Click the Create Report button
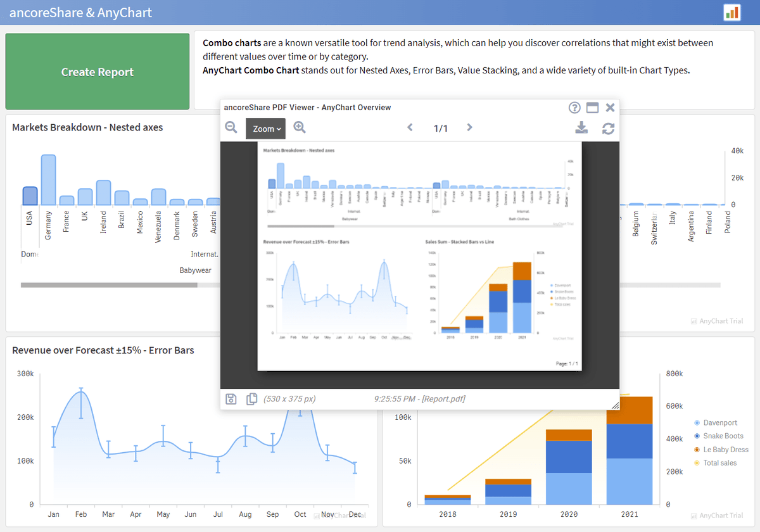The width and height of the screenshot is (760, 532). (97, 72)
